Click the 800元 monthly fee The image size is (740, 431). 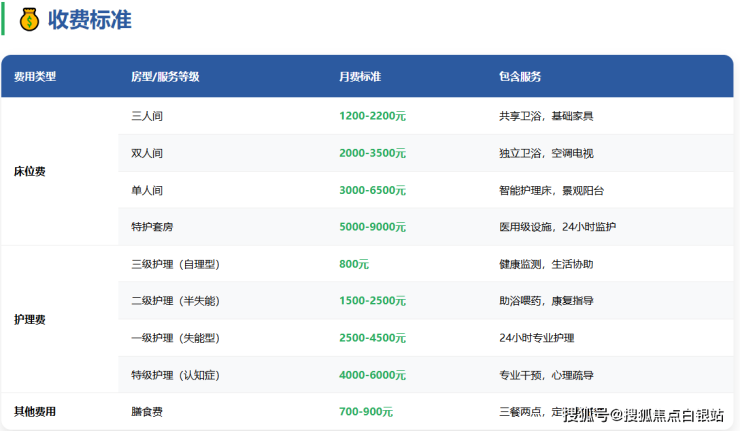click(354, 264)
